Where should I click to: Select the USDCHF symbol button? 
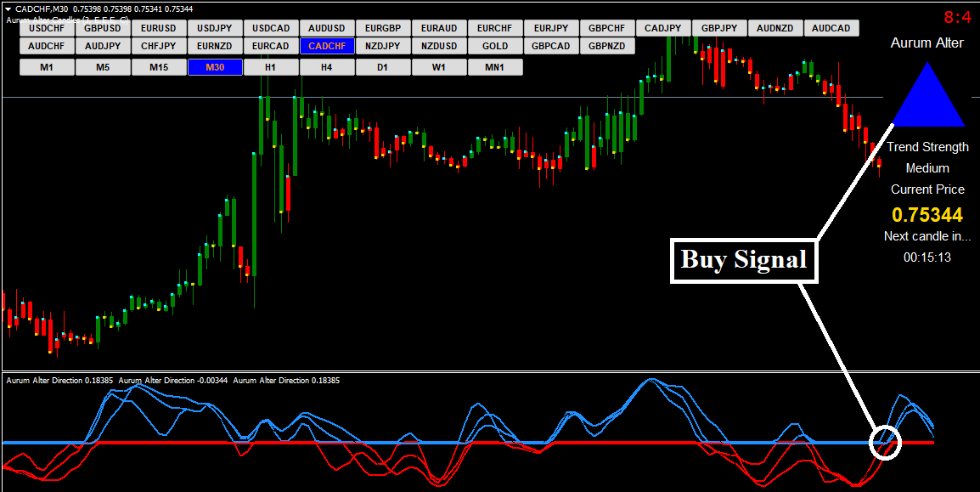click(47, 28)
